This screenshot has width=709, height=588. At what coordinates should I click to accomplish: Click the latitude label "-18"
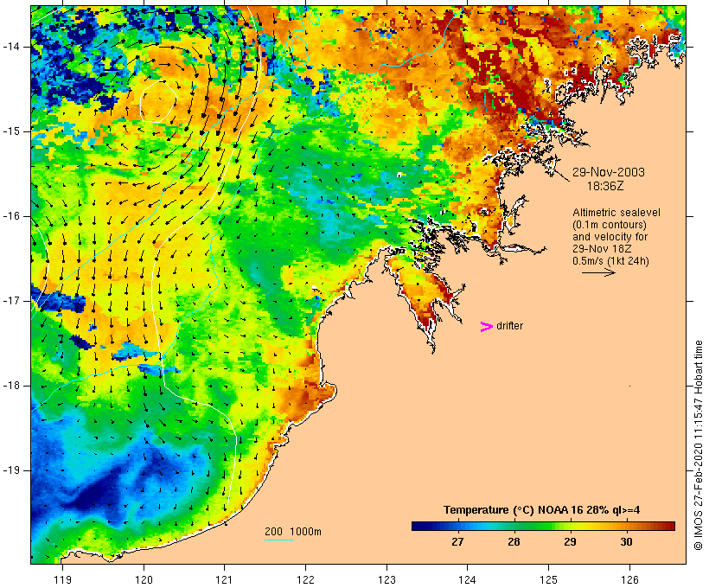(11, 386)
